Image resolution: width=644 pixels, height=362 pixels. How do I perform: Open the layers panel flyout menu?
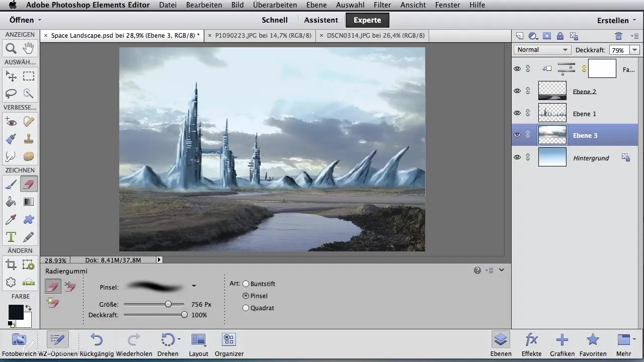(x=634, y=36)
